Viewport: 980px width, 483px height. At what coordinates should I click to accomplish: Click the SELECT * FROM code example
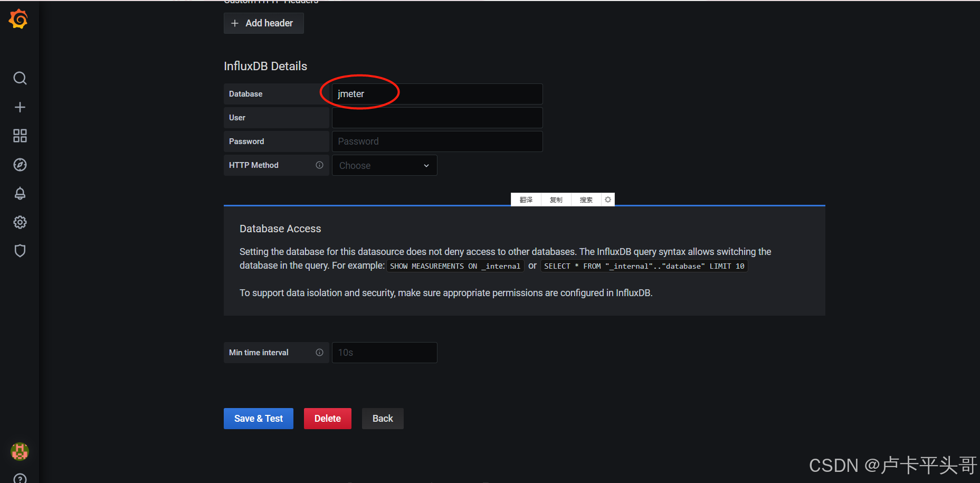[644, 266]
